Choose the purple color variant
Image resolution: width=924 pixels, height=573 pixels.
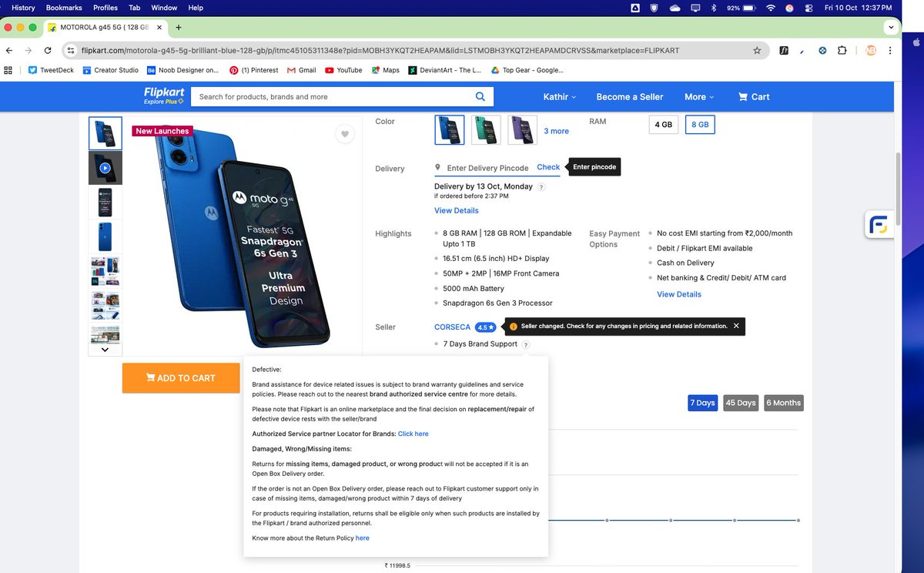coord(522,130)
